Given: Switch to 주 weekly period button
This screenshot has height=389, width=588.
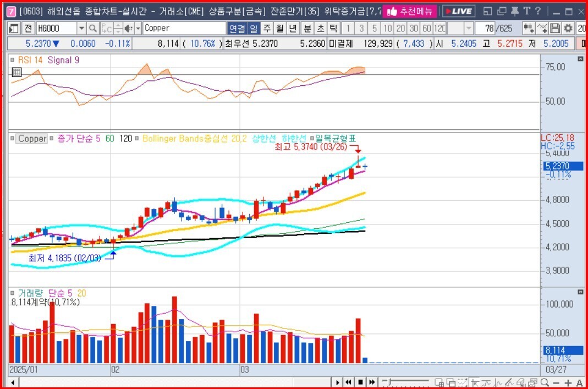Looking at the screenshot, I should pos(267,28).
